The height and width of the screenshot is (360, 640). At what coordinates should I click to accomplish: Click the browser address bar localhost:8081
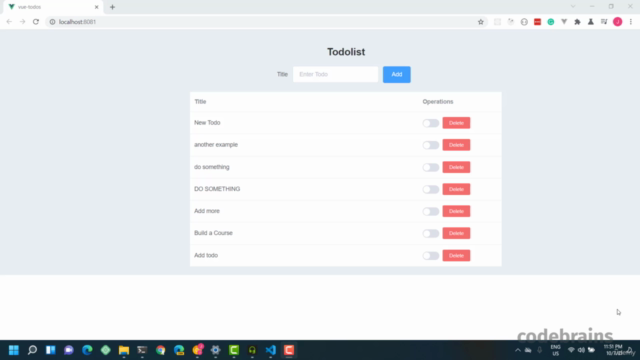[x=261, y=22]
